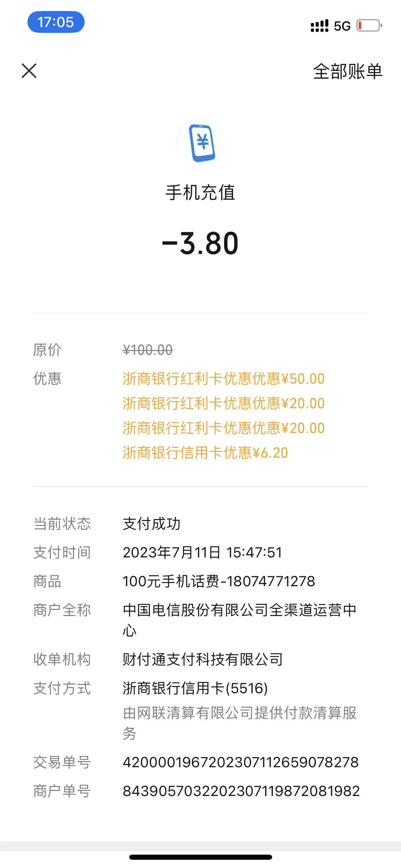The image size is (401, 868).
Task: Tap the 5G signal status indicator
Action: click(x=342, y=26)
